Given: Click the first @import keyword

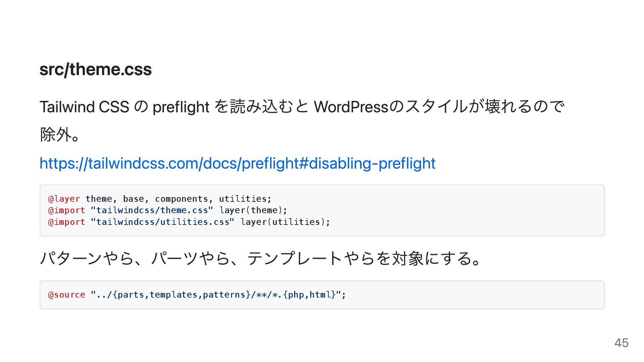Looking at the screenshot, I should pos(66,210).
